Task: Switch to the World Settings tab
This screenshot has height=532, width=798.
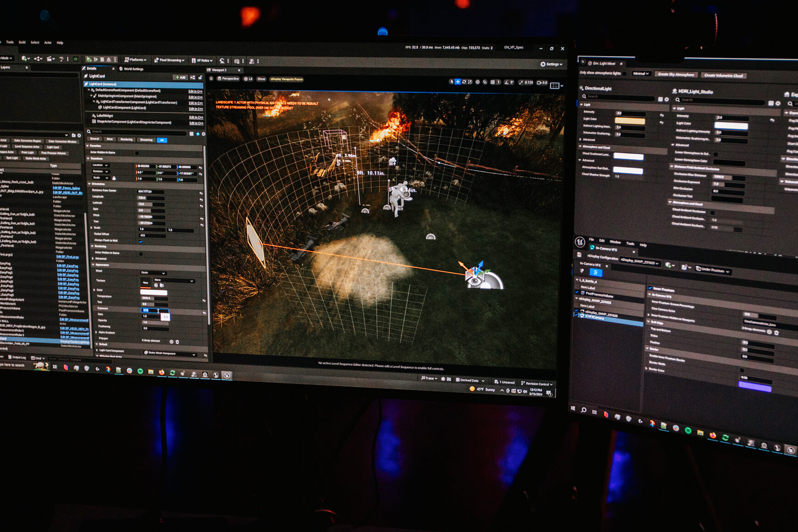Action: point(132,69)
